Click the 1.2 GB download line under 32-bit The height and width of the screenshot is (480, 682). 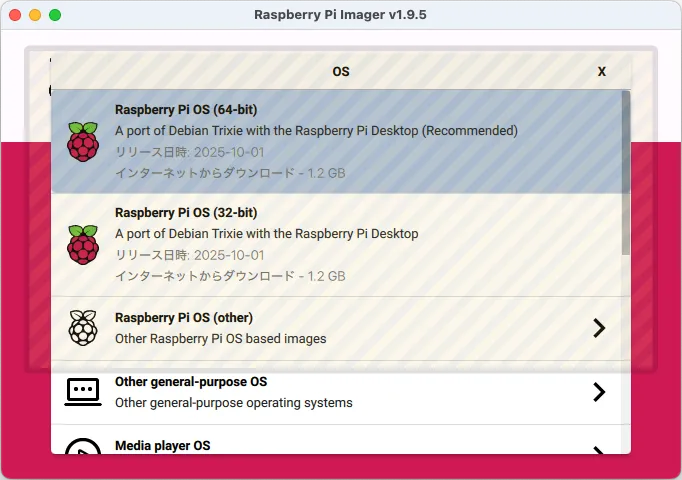coord(230,276)
